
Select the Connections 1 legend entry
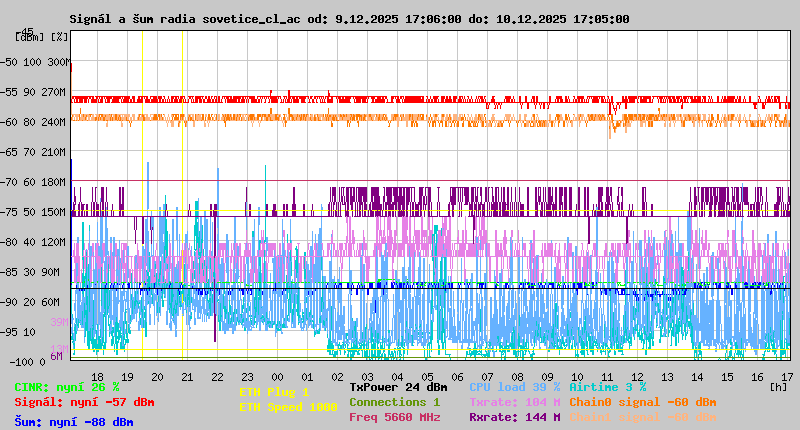pos(394,402)
